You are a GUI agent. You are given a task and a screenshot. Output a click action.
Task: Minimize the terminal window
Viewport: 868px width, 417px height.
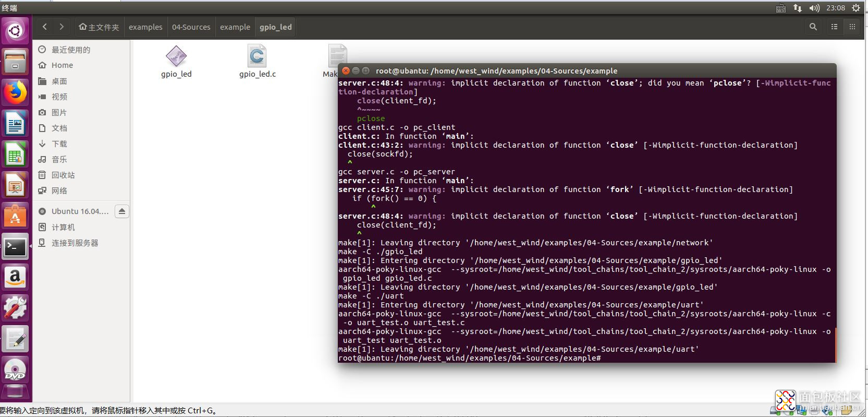coord(356,70)
